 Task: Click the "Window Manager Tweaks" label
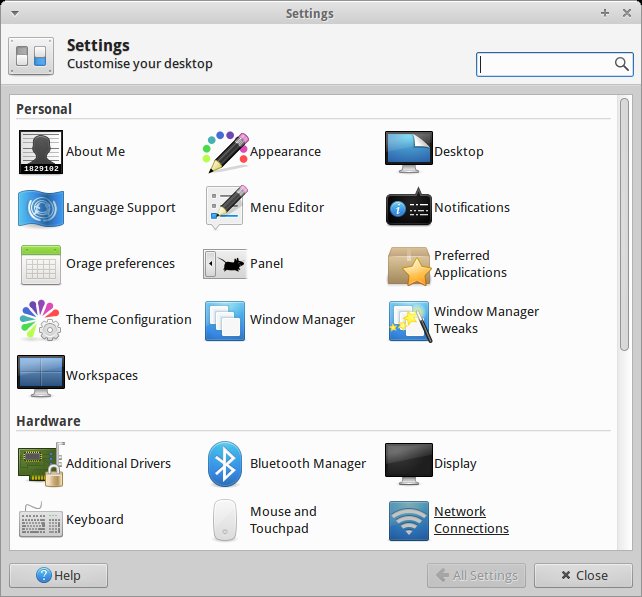486,320
